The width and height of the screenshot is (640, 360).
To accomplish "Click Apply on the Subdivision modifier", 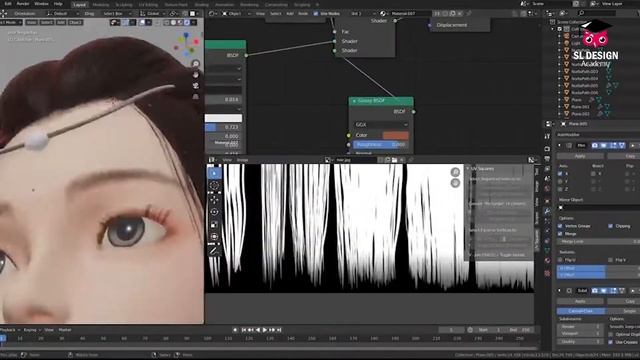I will tap(580, 301).
